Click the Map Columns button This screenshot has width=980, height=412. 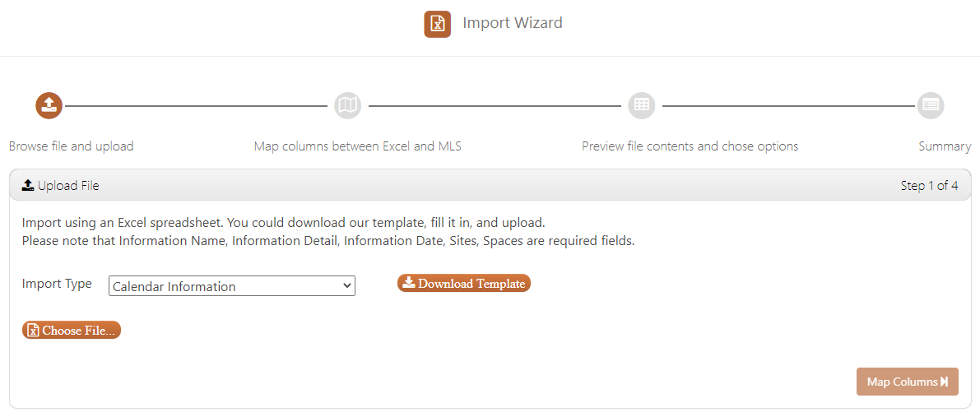tap(907, 382)
